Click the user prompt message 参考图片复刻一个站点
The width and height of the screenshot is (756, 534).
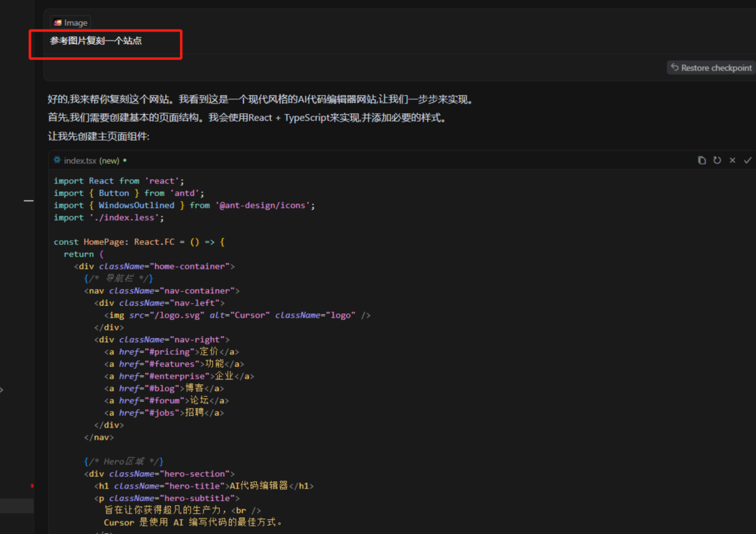click(96, 41)
